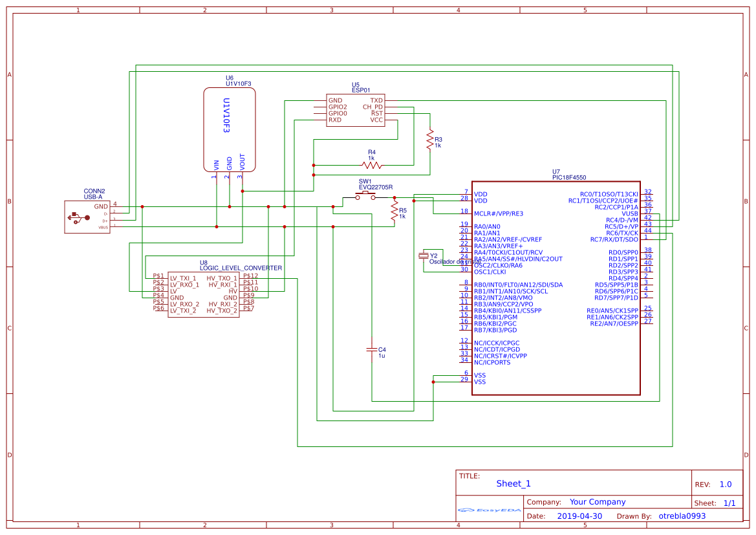Click the junction dot near VDD pin 7

coord(414,201)
